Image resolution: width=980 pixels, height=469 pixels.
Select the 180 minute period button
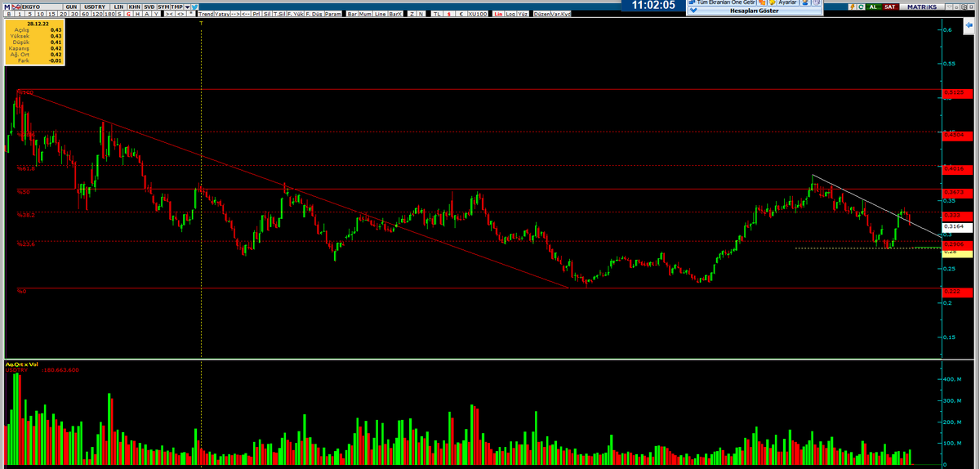pyautogui.click(x=109, y=14)
